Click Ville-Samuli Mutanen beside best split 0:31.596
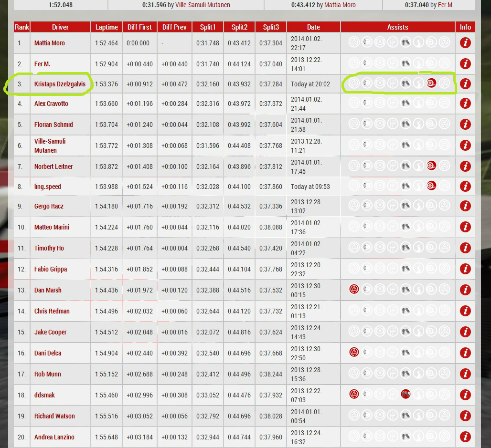 [x=203, y=5]
